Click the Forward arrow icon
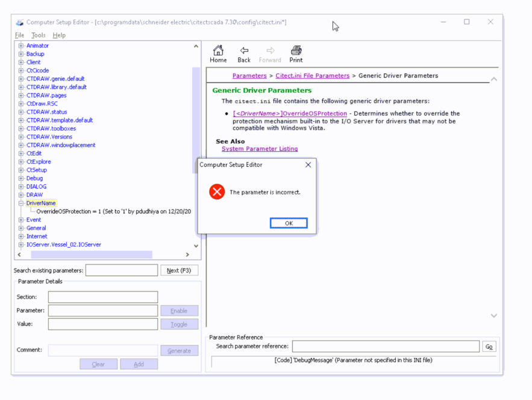Image resolution: width=532 pixels, height=400 pixels. (x=271, y=51)
